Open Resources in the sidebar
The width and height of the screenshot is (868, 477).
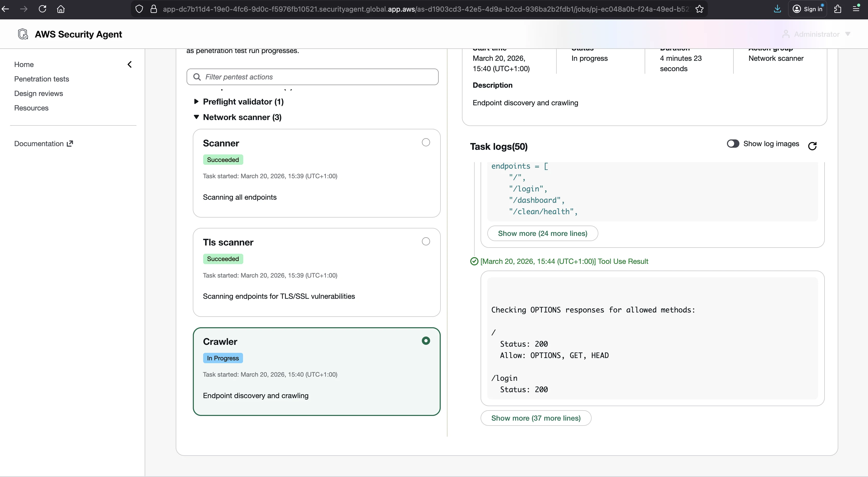click(x=31, y=108)
